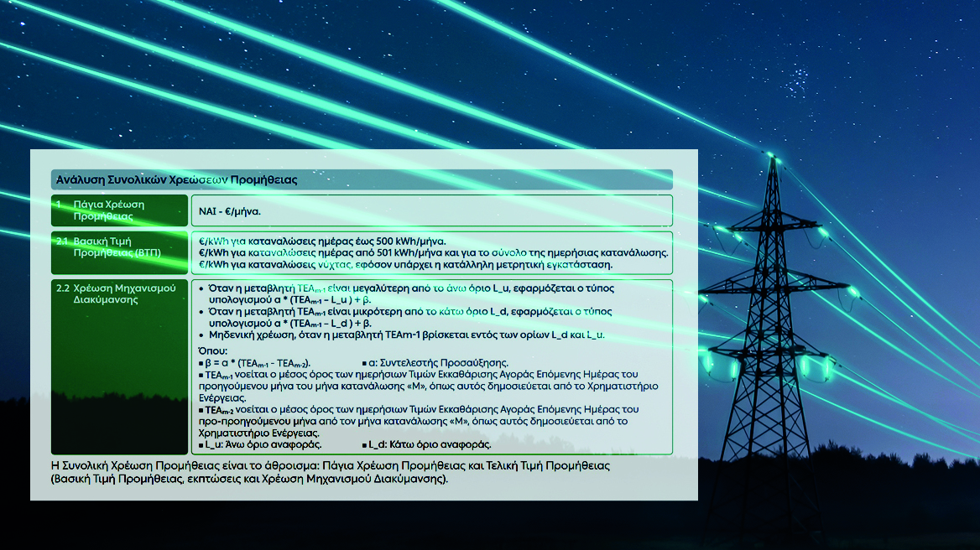Click the 'Χρέωση Μηχανισμού Διακύμανσης' row label
980x550 pixels.
(x=116, y=293)
